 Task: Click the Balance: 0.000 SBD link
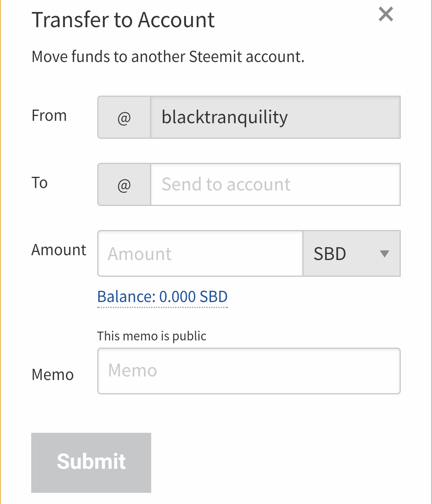(x=162, y=296)
